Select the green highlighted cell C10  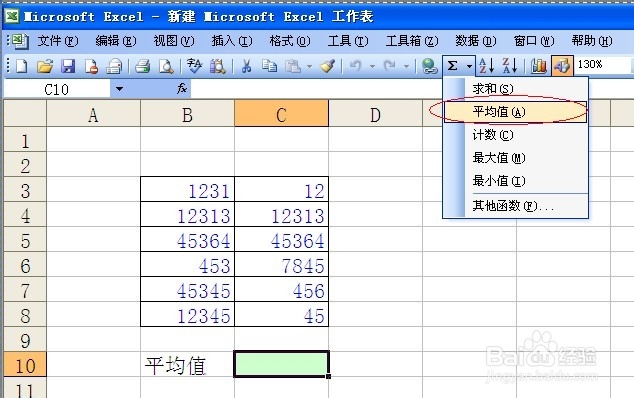(281, 364)
